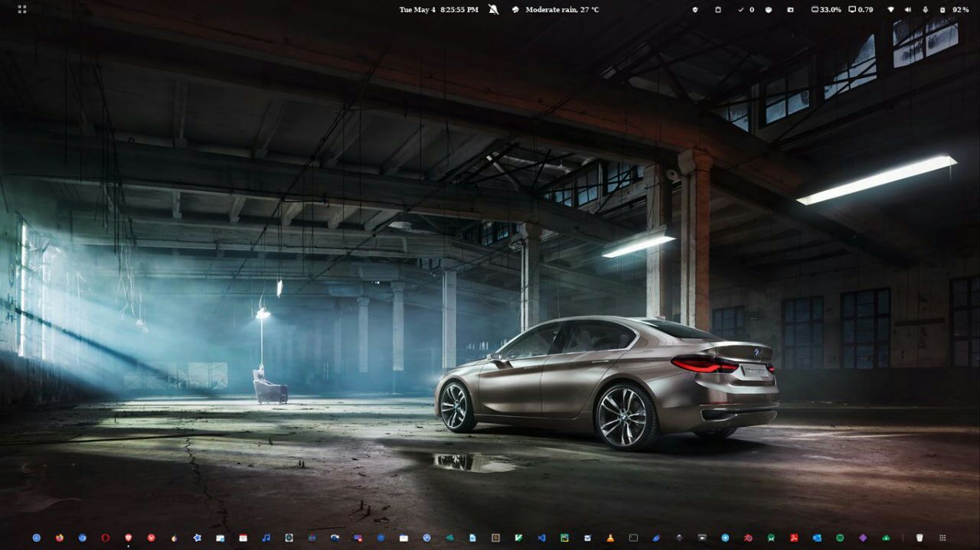Open the terminal app in the dock
Screen dimensions: 980x550
pyautogui.click(x=633, y=538)
